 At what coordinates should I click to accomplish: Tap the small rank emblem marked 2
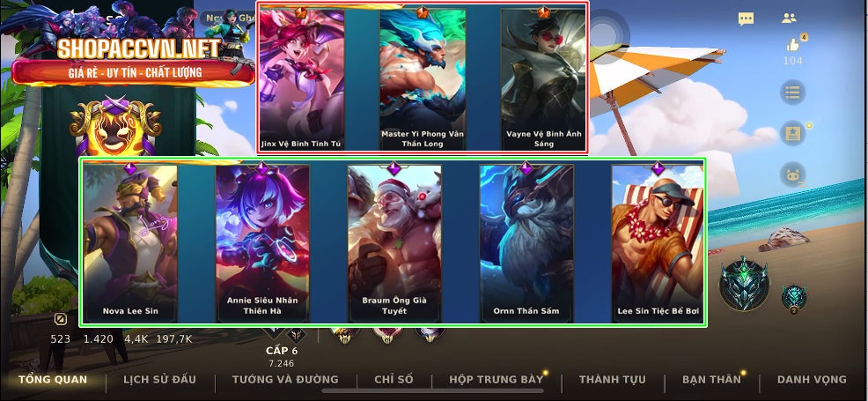coord(793,299)
